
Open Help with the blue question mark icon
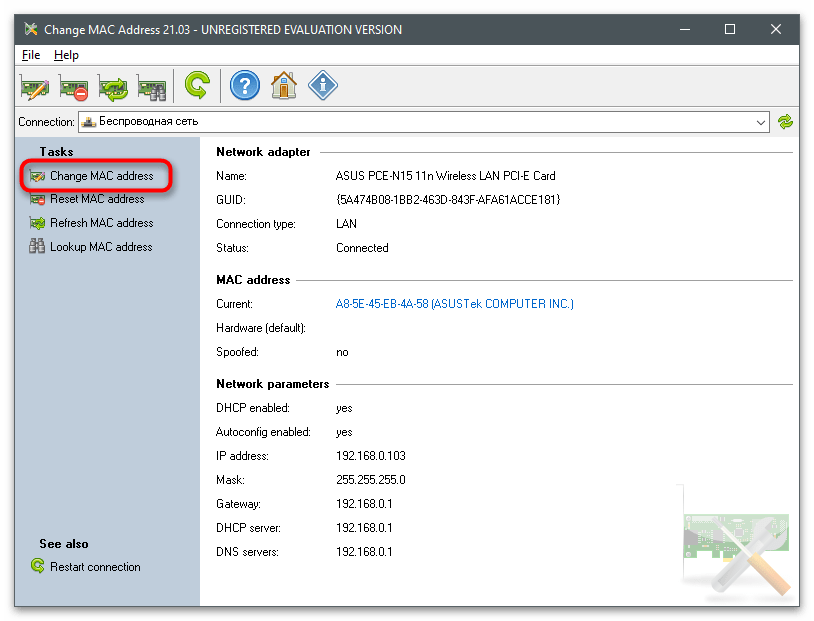pos(245,85)
